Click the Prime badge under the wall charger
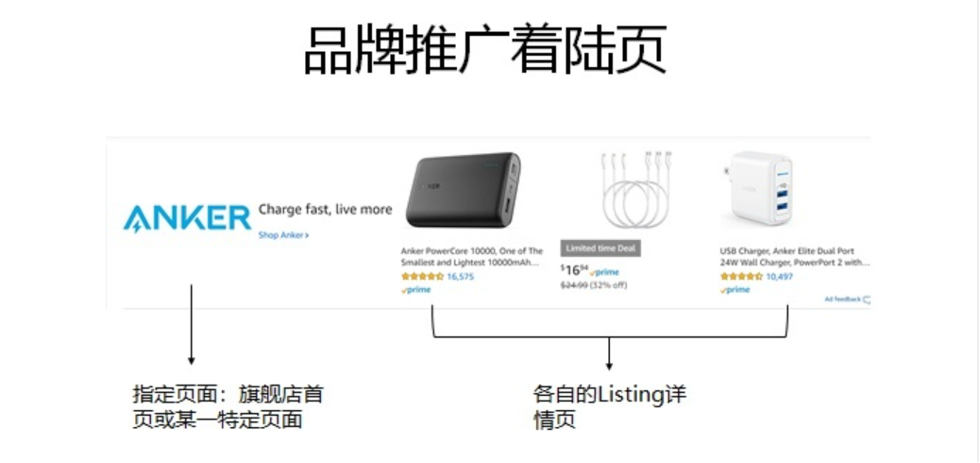The width and height of the screenshot is (980, 463). click(735, 290)
